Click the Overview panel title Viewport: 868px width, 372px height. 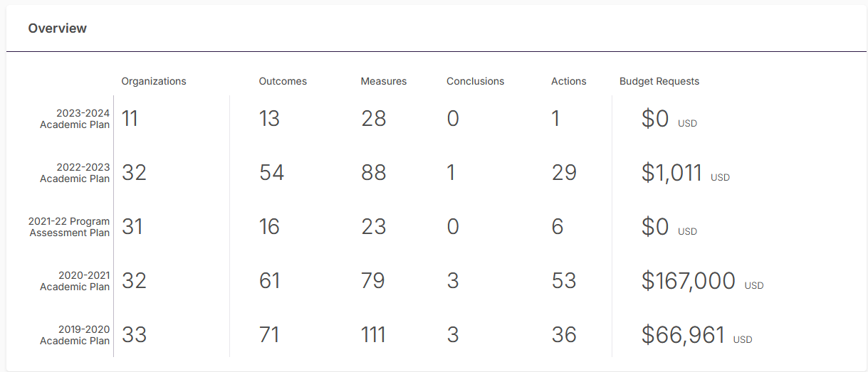pyautogui.click(x=58, y=28)
